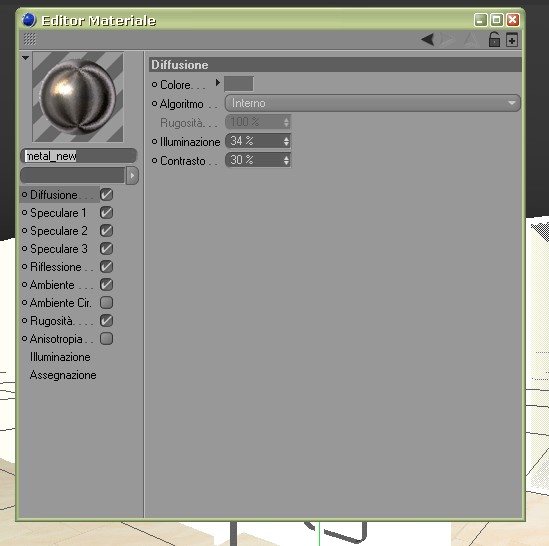The height and width of the screenshot is (546, 549).
Task: Open the Colore gray color swatch
Action: (x=238, y=84)
